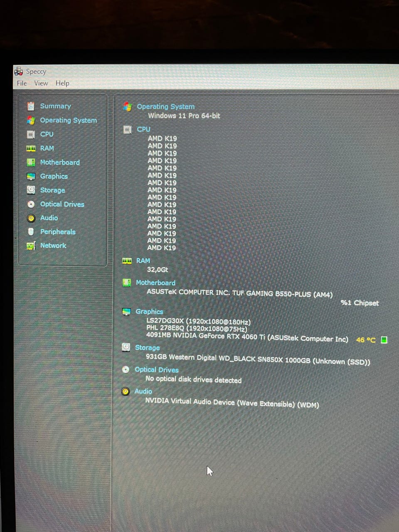Click the drive icon beside Storage heading
399x532 pixels.
pyautogui.click(x=126, y=347)
